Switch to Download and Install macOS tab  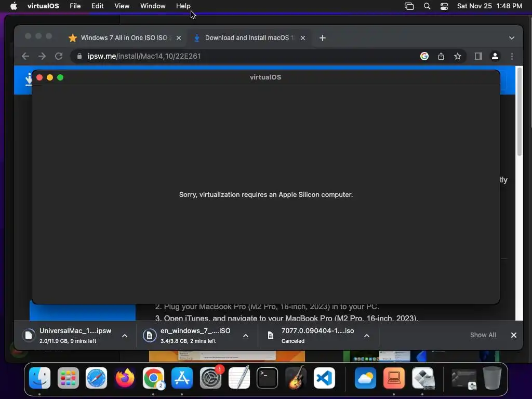(250, 37)
